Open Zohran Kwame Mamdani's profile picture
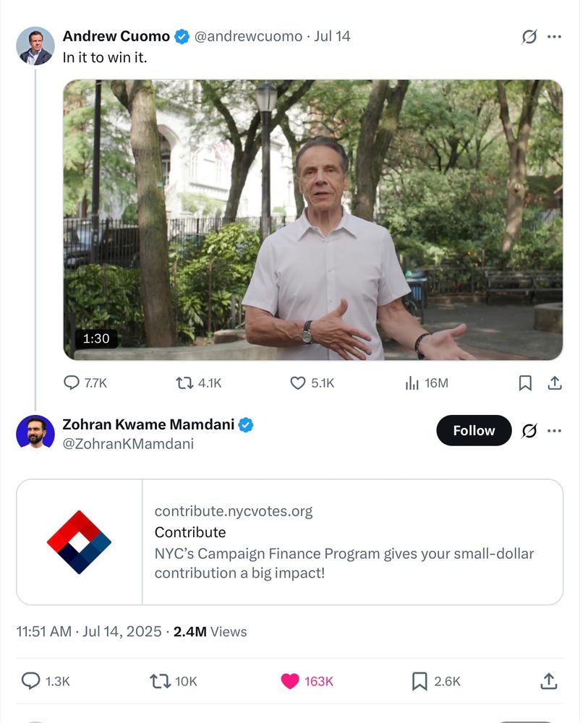The image size is (588, 723). pyautogui.click(x=35, y=433)
